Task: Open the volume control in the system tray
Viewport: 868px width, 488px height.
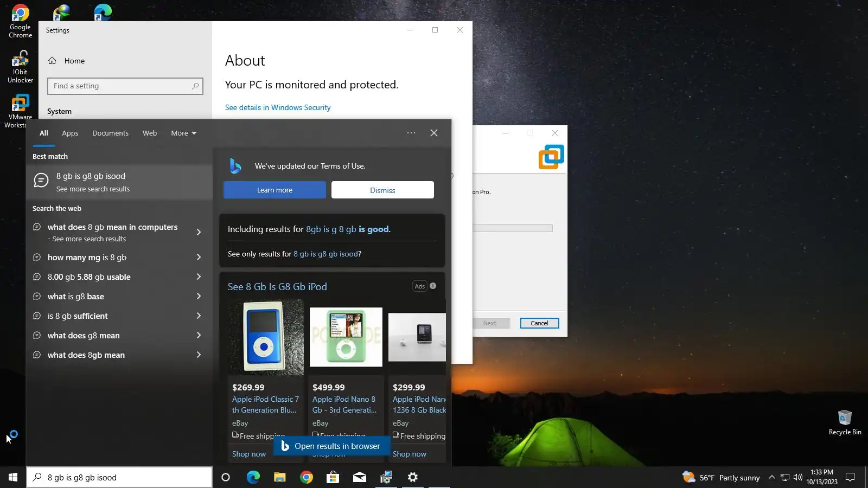Action: point(798,477)
